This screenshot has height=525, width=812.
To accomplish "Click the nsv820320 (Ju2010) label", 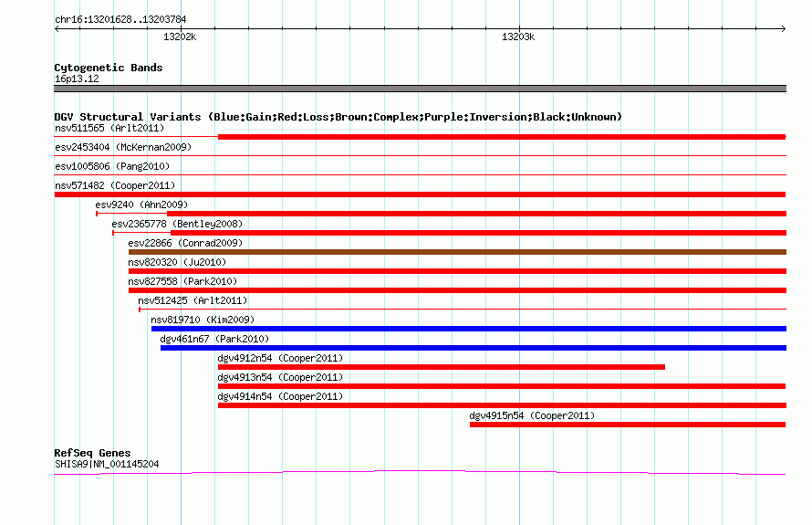I will point(177,262).
